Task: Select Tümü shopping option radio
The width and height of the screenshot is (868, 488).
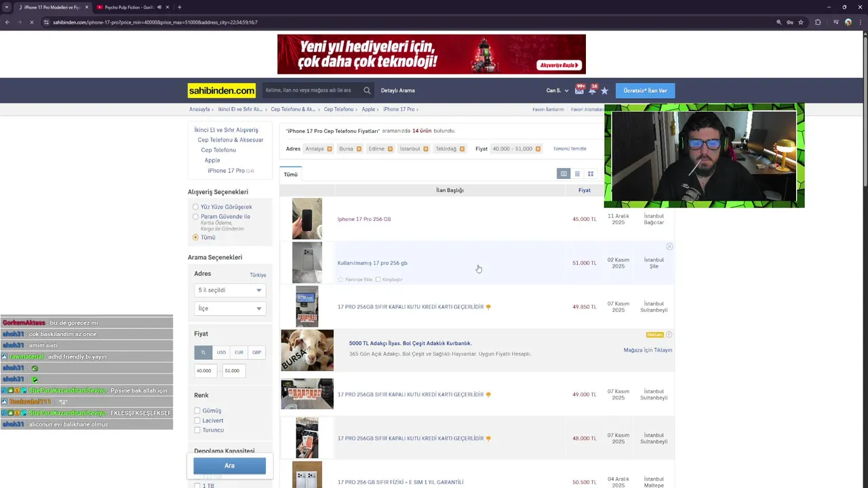Action: click(195, 237)
